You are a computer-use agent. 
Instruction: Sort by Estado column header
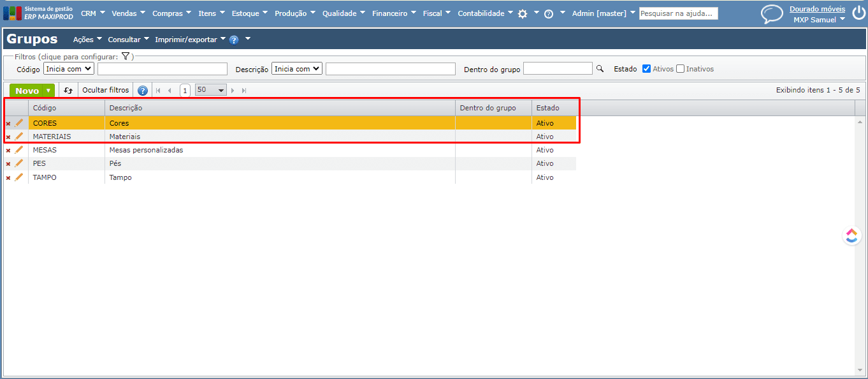pyautogui.click(x=554, y=108)
